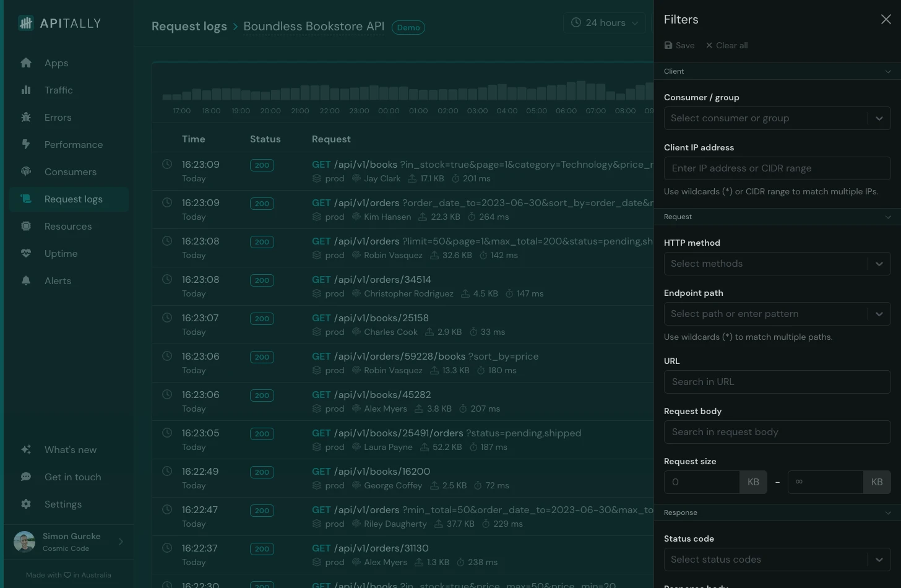Image resolution: width=901 pixels, height=588 pixels.
Task: Open the Apps section in sidebar
Action: [26, 63]
